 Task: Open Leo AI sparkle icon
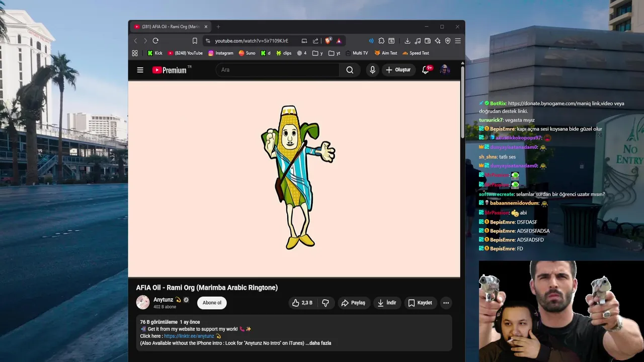coord(438,41)
